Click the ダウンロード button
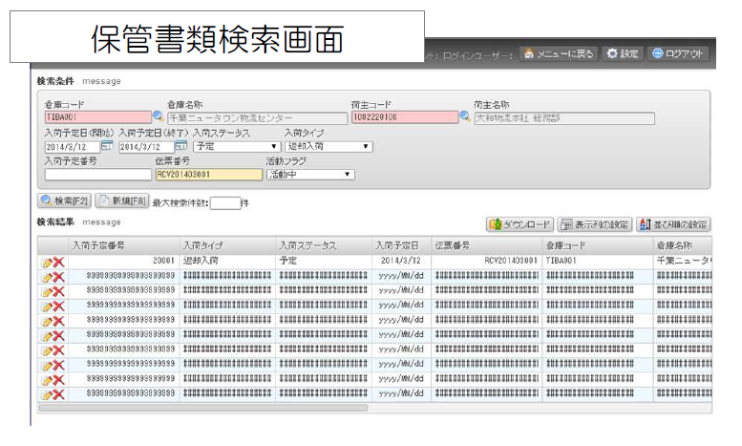 (517, 224)
